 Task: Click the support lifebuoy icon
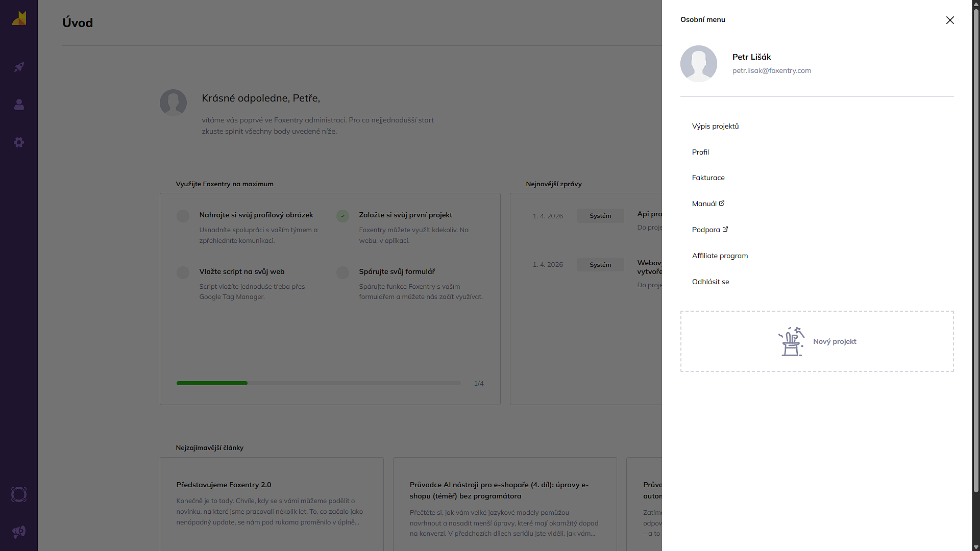(x=19, y=494)
